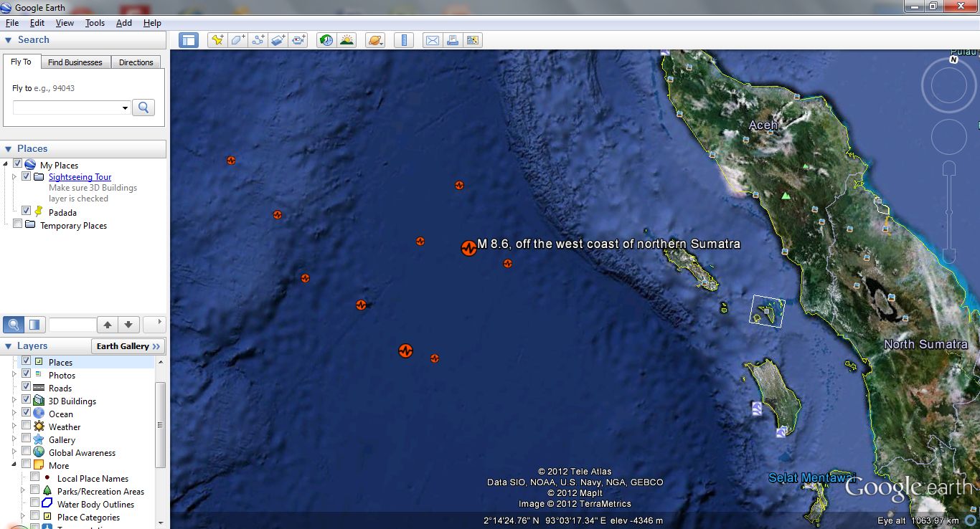Show historical imagery with the clock icon
This screenshot has height=529, width=980.
pos(326,40)
